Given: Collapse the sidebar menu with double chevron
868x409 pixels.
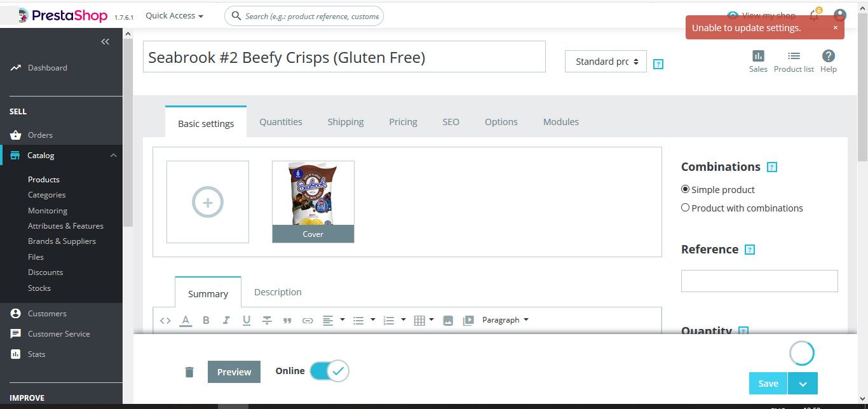Looking at the screenshot, I should click(105, 41).
